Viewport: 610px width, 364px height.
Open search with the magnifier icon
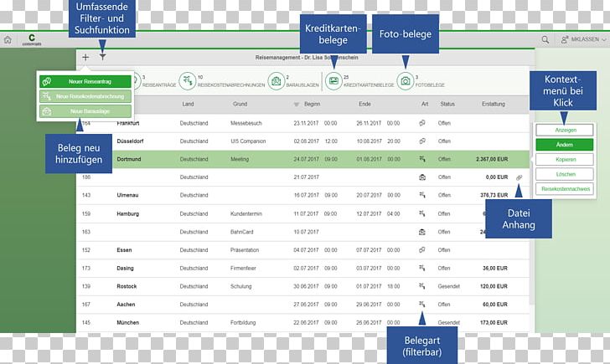[545, 39]
